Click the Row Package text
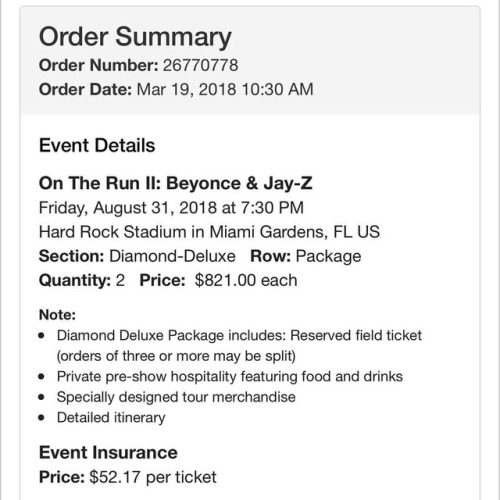 coord(306,256)
